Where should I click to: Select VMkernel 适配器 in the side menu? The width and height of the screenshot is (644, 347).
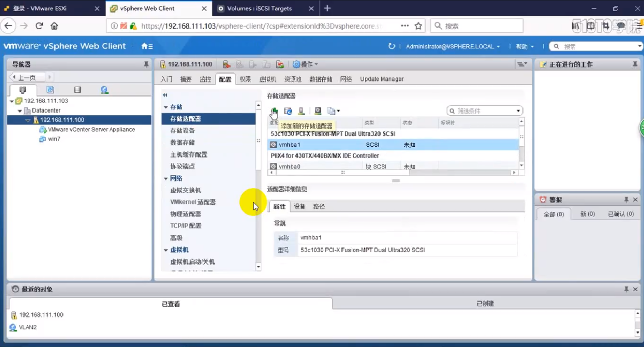[x=193, y=202]
